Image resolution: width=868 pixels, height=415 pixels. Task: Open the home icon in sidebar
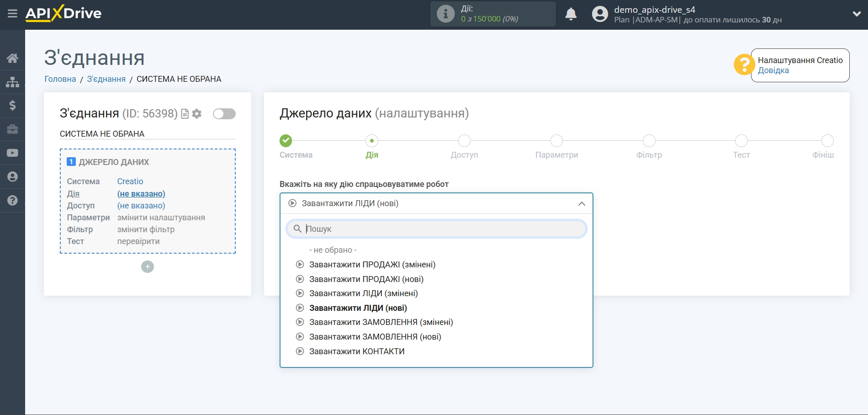[x=12, y=58]
